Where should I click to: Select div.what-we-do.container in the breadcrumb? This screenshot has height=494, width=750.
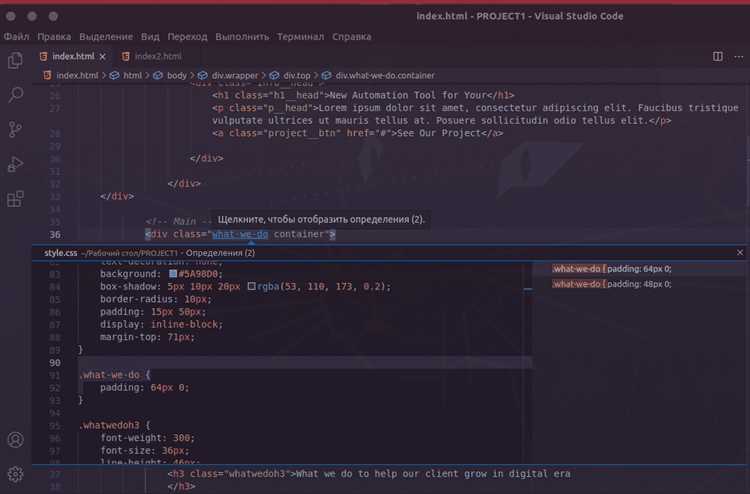[385, 76]
